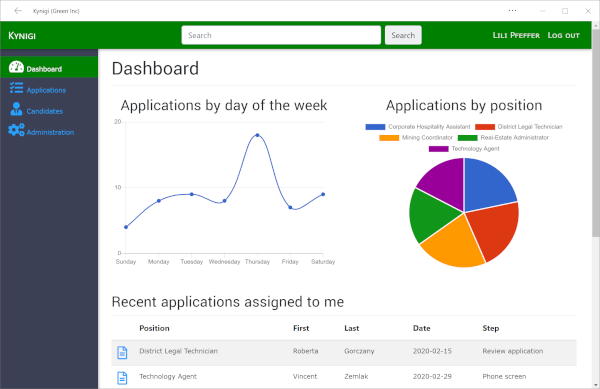Go to Candidates section

tap(45, 111)
